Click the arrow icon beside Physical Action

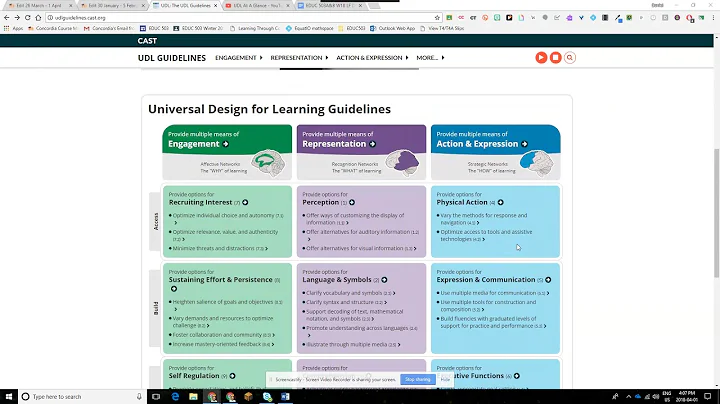[x=501, y=202]
